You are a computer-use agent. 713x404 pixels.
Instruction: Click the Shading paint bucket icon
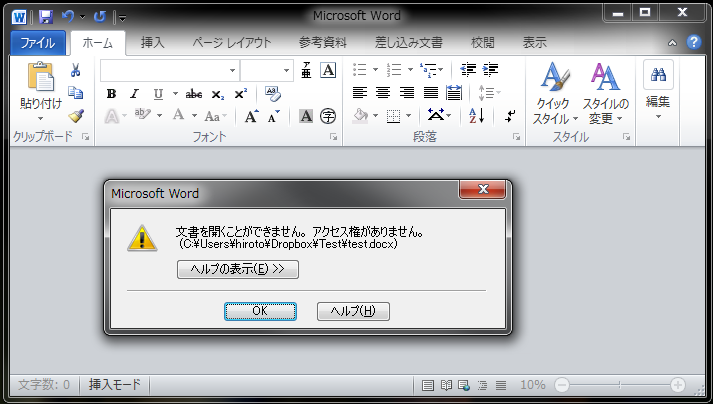pos(361,116)
